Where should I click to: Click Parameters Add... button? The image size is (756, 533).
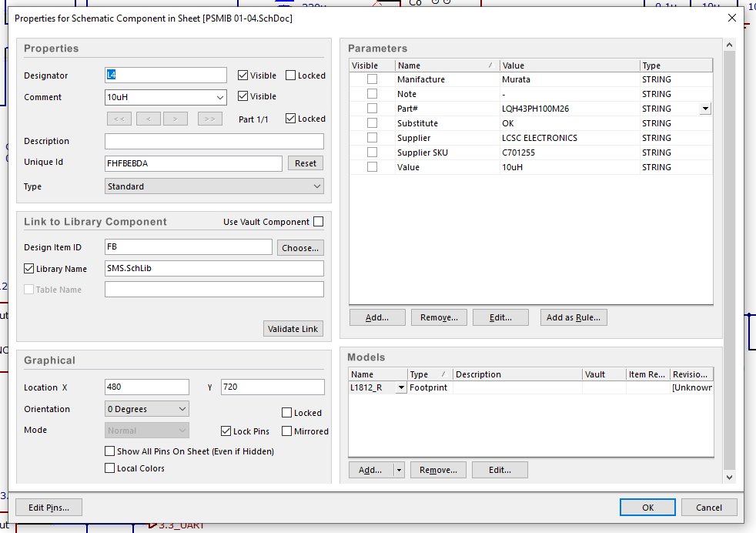click(377, 317)
